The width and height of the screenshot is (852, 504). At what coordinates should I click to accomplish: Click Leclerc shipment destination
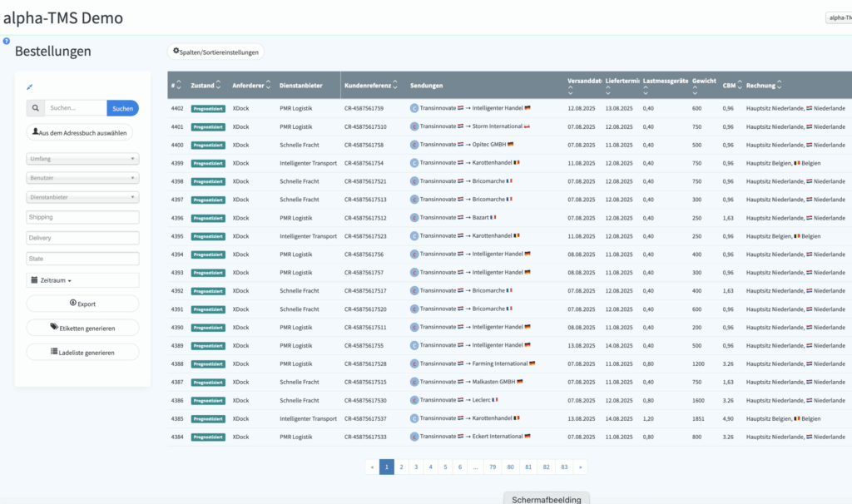(x=482, y=400)
